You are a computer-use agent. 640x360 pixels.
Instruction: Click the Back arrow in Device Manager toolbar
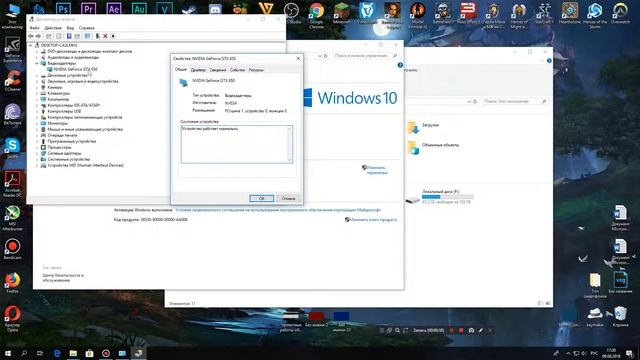click(x=31, y=36)
